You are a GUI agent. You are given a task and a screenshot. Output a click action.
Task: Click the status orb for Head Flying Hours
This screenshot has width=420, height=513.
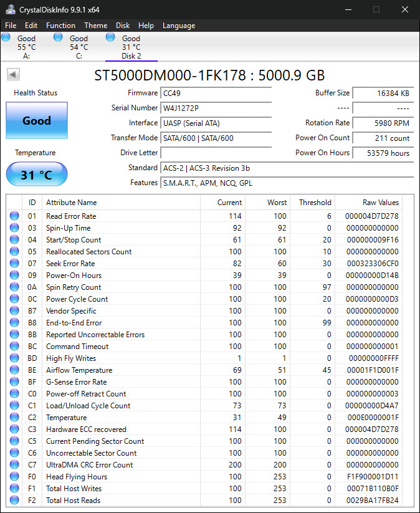click(x=14, y=476)
